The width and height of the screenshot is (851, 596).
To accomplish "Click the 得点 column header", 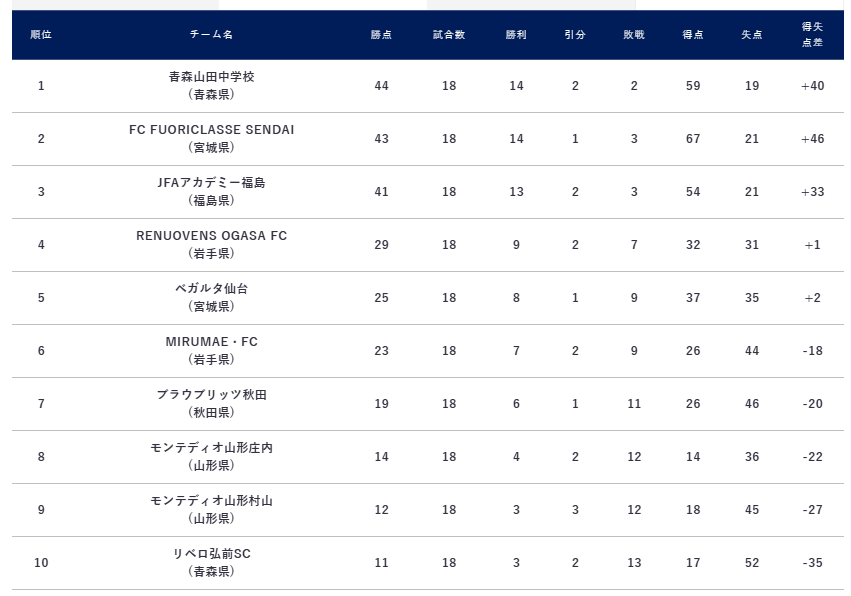I will [x=693, y=35].
